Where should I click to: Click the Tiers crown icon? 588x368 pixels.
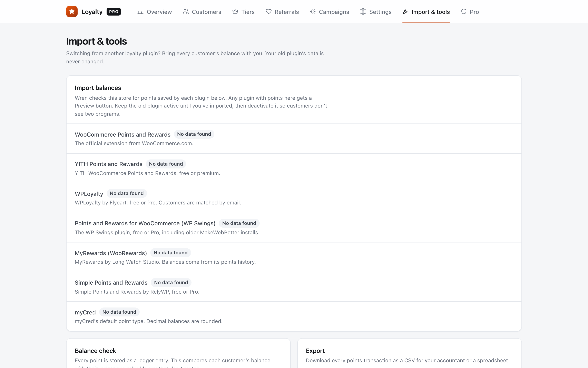(x=235, y=12)
